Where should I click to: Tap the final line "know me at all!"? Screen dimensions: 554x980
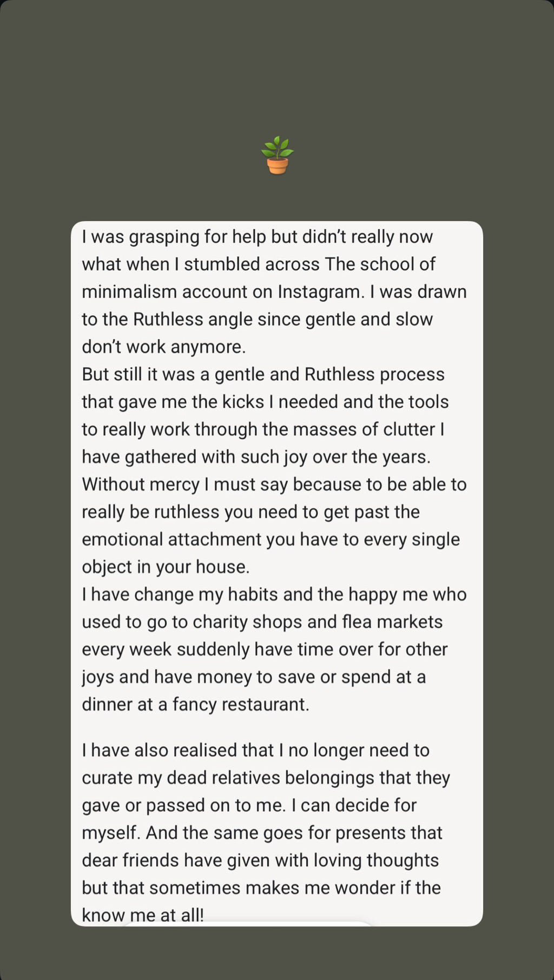143,915
